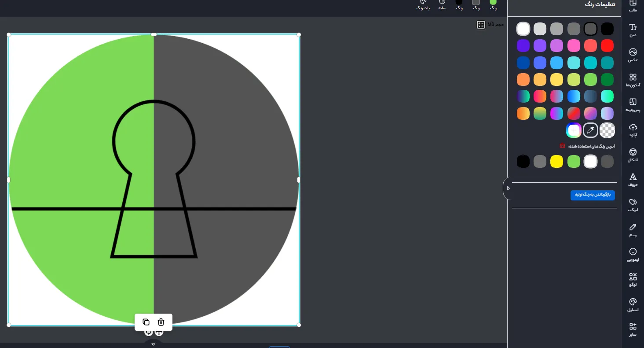The height and width of the screenshot is (348, 644).
Task: Click the duplicate icon below the canvas object
Action: [x=146, y=322]
